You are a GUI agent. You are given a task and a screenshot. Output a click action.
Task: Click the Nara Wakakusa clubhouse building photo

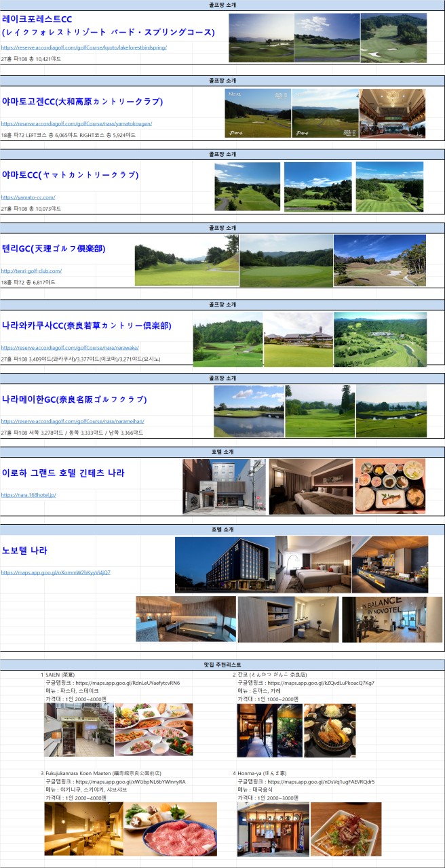pos(298,339)
